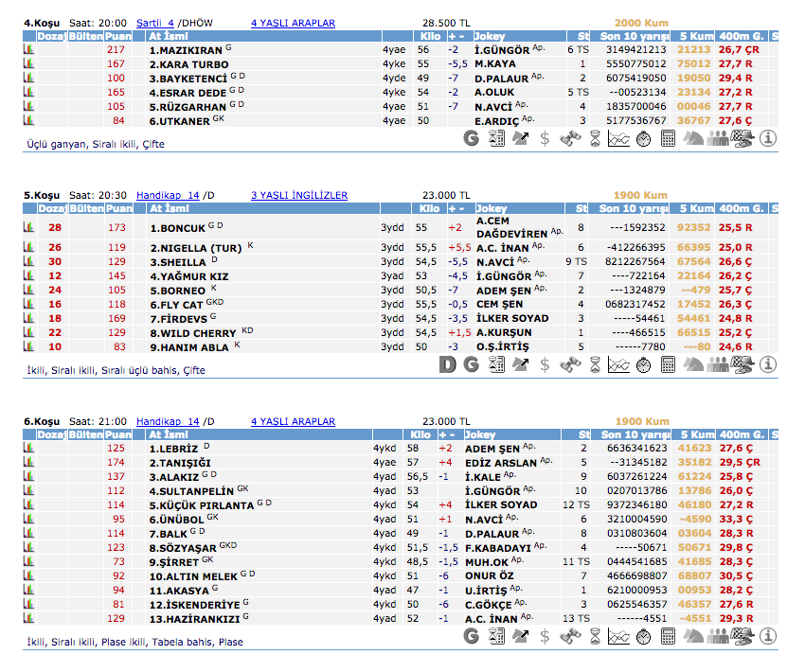Click the info icon under race 6
Viewport: 805px width, 672px height.
pyautogui.click(x=767, y=638)
